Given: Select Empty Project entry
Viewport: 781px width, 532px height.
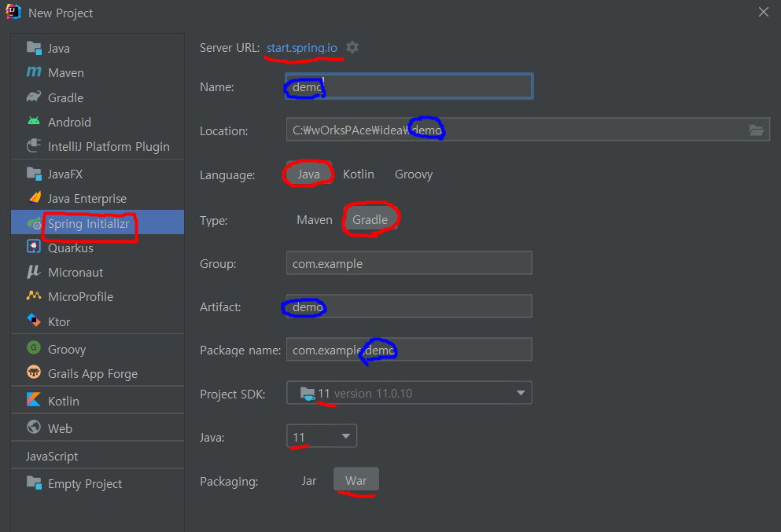Looking at the screenshot, I should [x=98, y=483].
